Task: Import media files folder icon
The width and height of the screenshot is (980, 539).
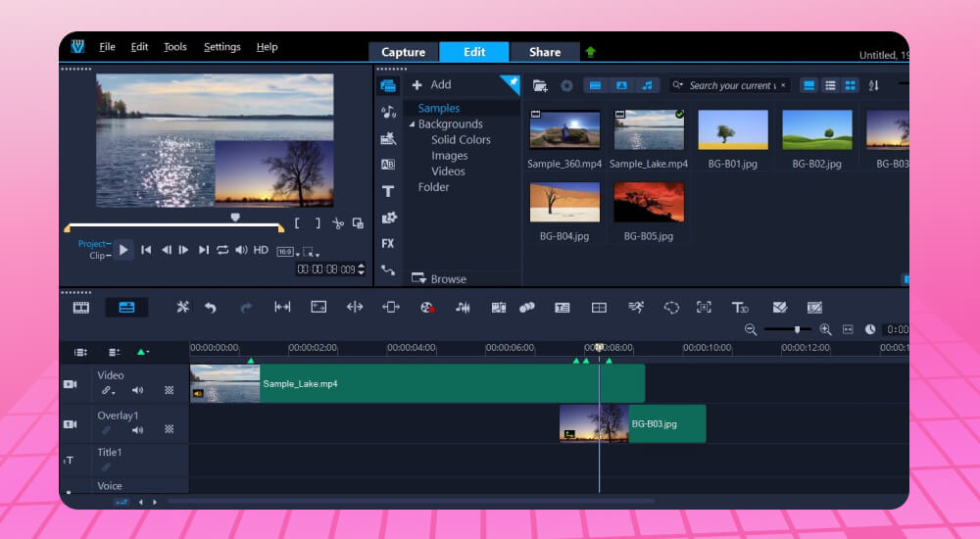Action: [540, 85]
